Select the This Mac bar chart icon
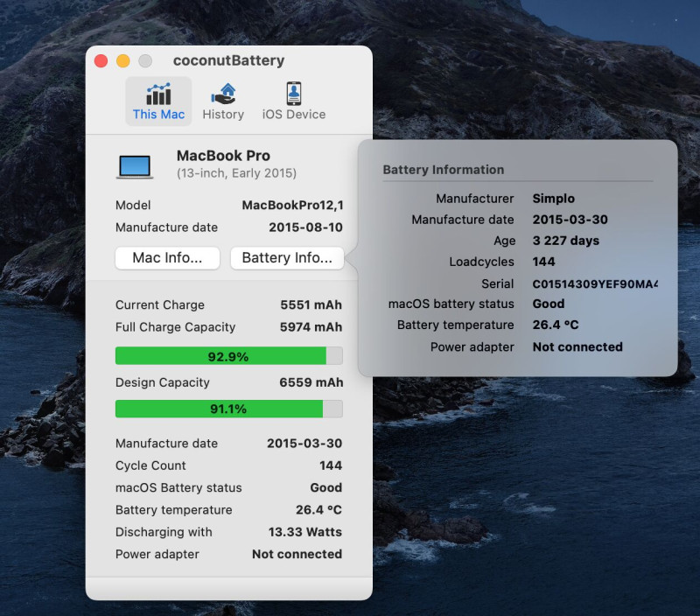Image resolution: width=700 pixels, height=616 pixels. pos(158,94)
